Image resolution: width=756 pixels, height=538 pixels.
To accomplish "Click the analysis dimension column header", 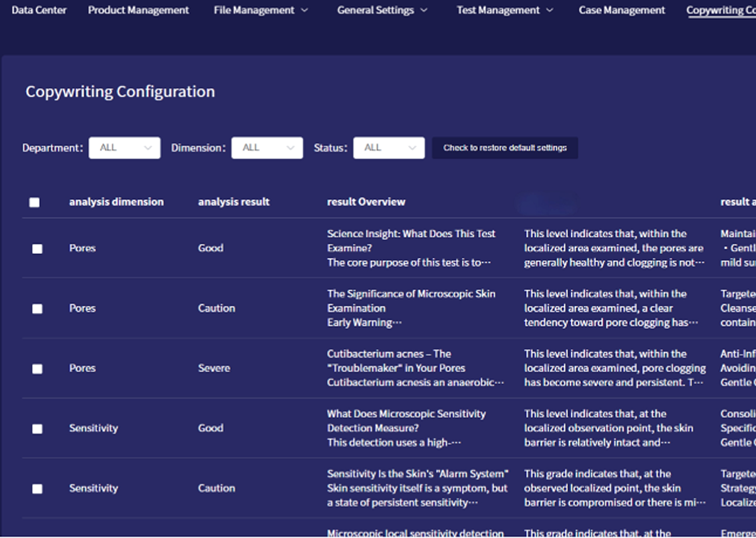I will [116, 202].
